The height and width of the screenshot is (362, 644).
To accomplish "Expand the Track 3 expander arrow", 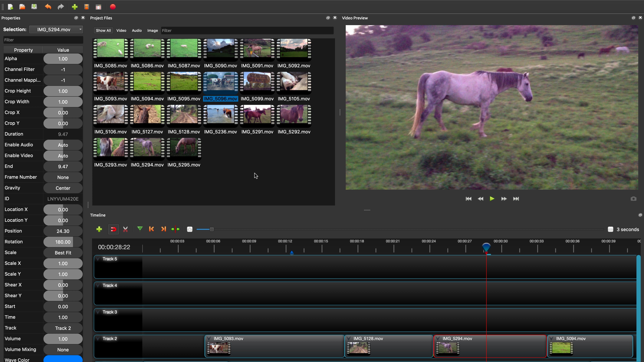I will 98,312.
